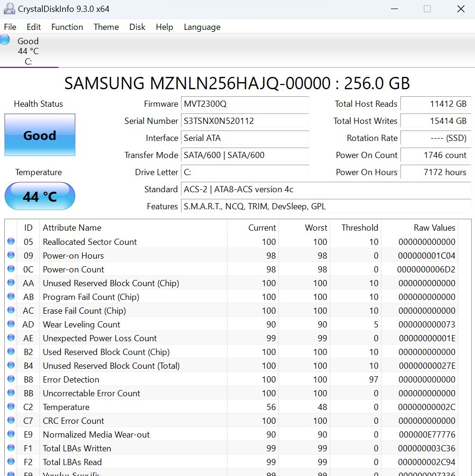This screenshot has height=476, width=475.
Task: Click the blue status orb for drive C:
Action: [x=5, y=40]
